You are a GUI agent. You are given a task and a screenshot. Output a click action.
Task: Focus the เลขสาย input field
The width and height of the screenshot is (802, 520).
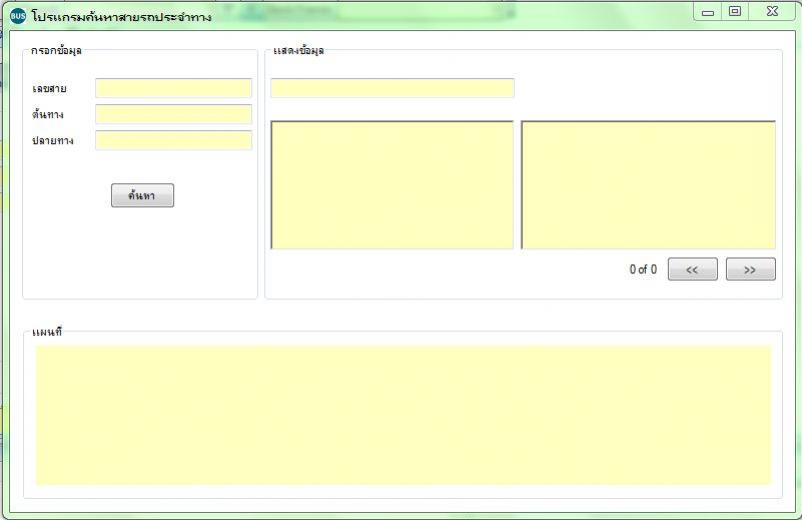173,88
